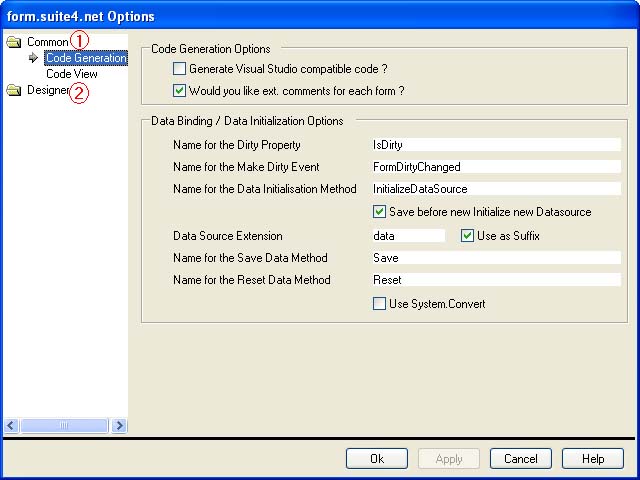Click the Cancel button
Viewport: 640px width, 480px height.
521,459
